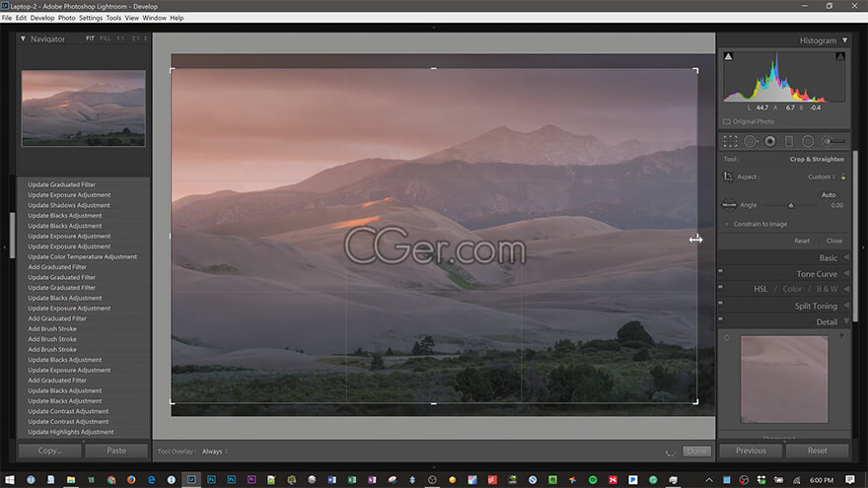Image resolution: width=868 pixels, height=488 pixels.
Task: Select 'Update Highlights Adjustment' history step
Action: (71, 432)
